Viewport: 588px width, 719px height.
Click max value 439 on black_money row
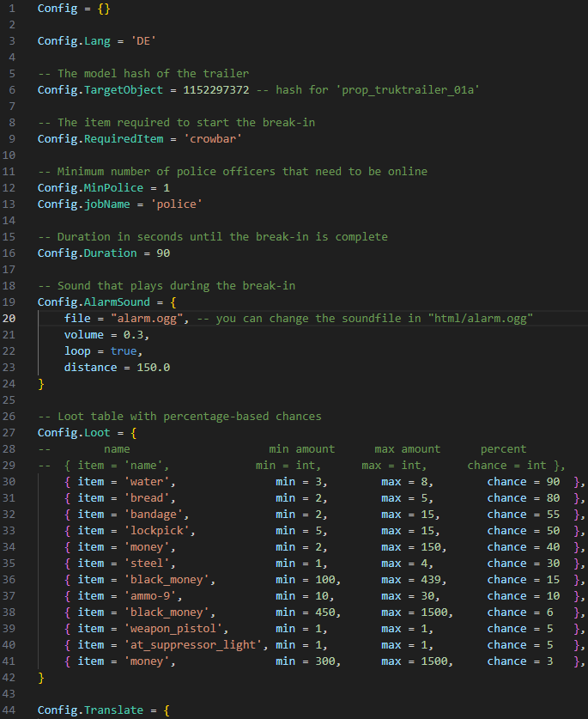[x=431, y=580]
